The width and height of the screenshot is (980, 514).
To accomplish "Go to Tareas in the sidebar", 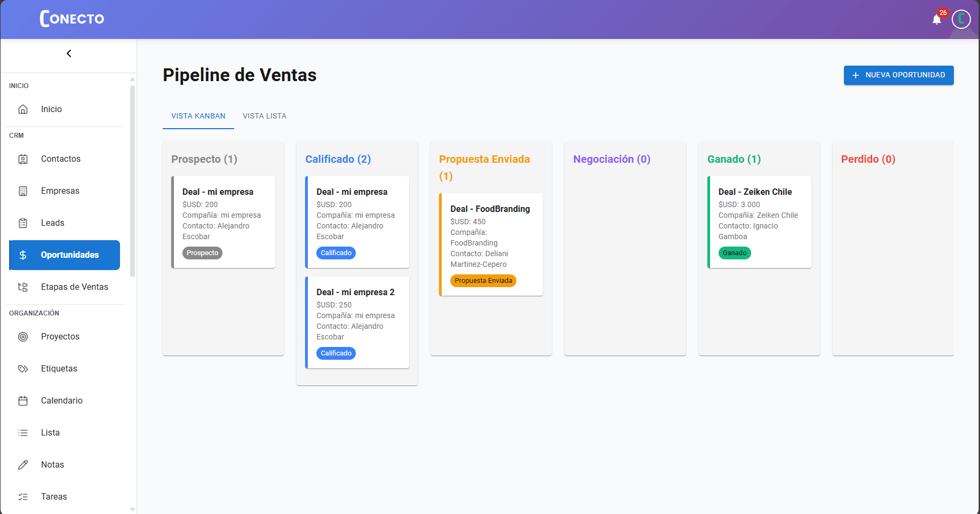I will pyautogui.click(x=54, y=497).
